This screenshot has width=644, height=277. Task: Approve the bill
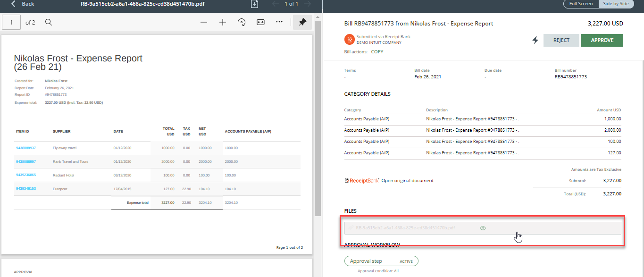(602, 41)
